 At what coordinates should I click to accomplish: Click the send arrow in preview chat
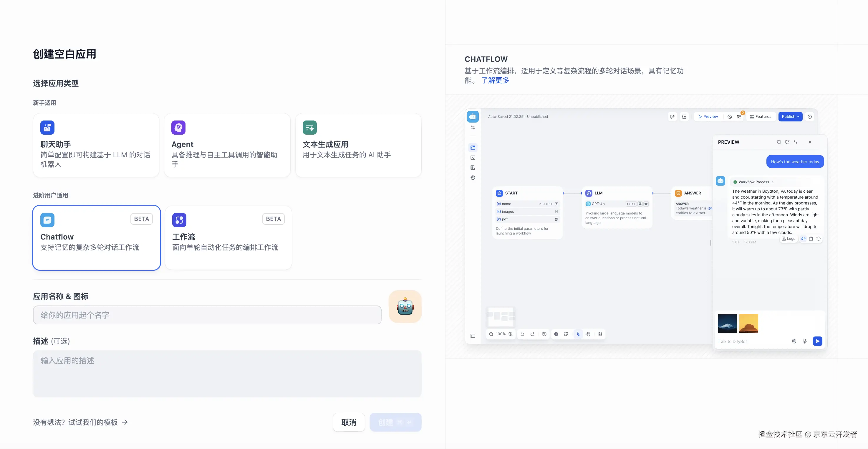click(817, 341)
